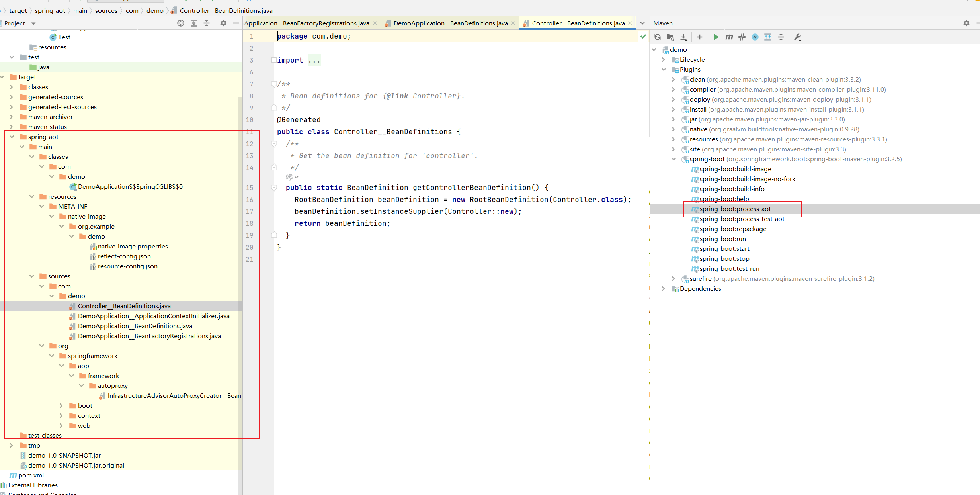
Task: Open recent tabs dropdown arrow in editor
Action: pyautogui.click(x=642, y=23)
